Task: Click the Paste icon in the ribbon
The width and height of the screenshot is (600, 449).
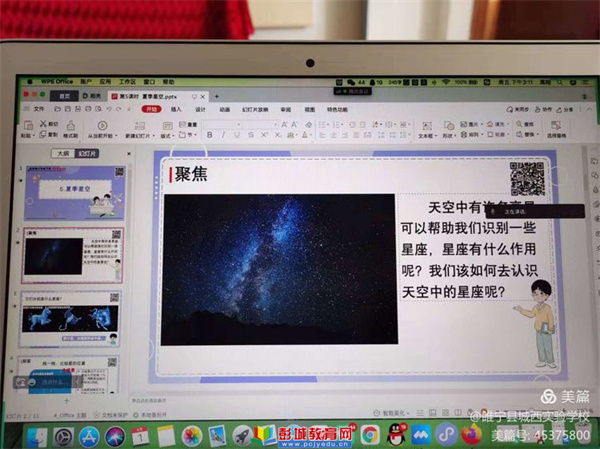Action: tap(28, 125)
